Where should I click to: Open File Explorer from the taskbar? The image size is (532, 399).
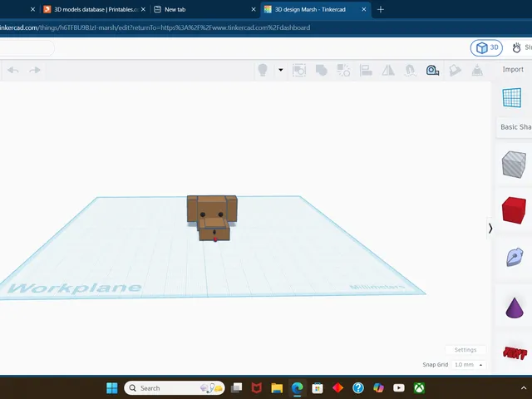coord(277,388)
